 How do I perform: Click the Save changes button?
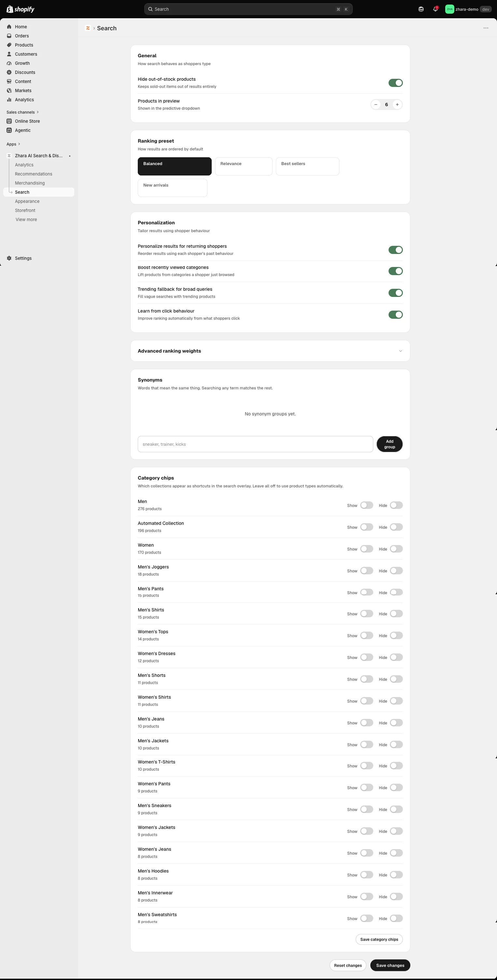[x=390, y=965]
